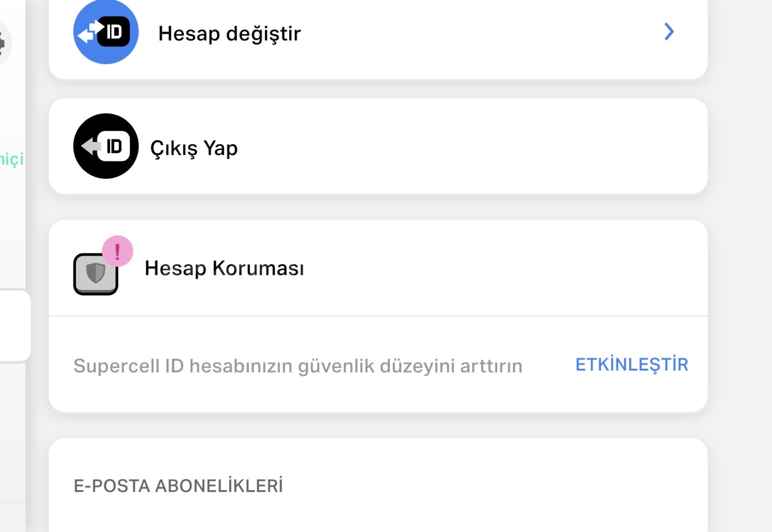This screenshot has height=532, width=772.
Task: Click the Supercell ID güvenlik düzeyini description
Action: (298, 366)
